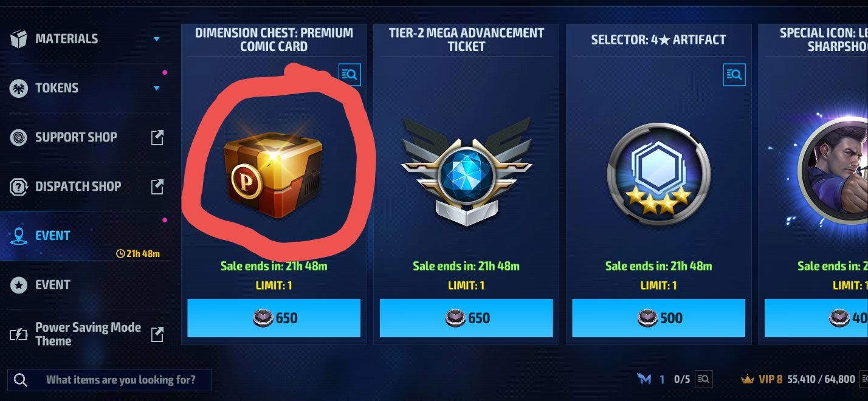This screenshot has height=401, width=868.
Task: Open Power Saving Mode Theme link icon
Action: tap(157, 334)
